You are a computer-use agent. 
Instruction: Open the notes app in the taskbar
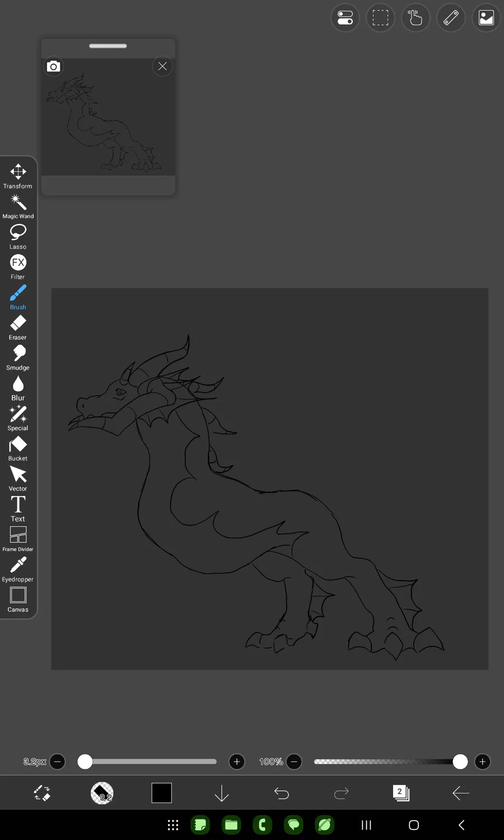pyautogui.click(x=200, y=825)
